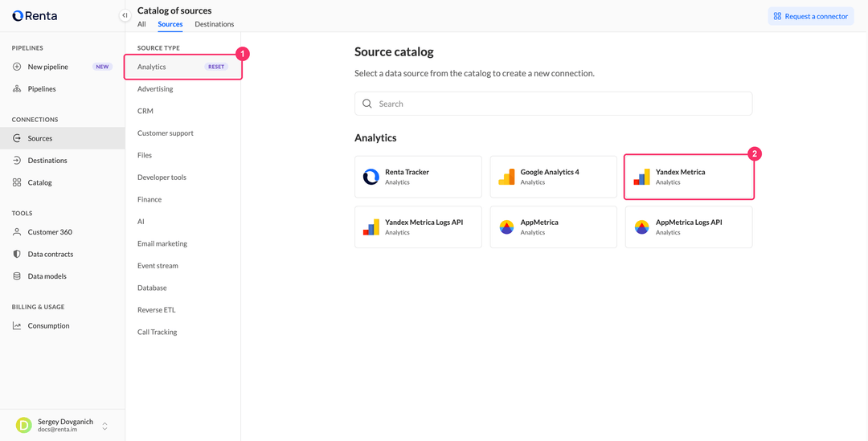Screen dimensions: 868x441
Task: Click the Search input field
Action: tap(553, 104)
